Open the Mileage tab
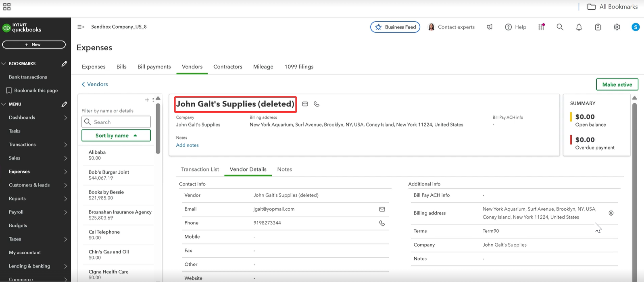Screen dimensions: 644x282 pyautogui.click(x=263, y=67)
